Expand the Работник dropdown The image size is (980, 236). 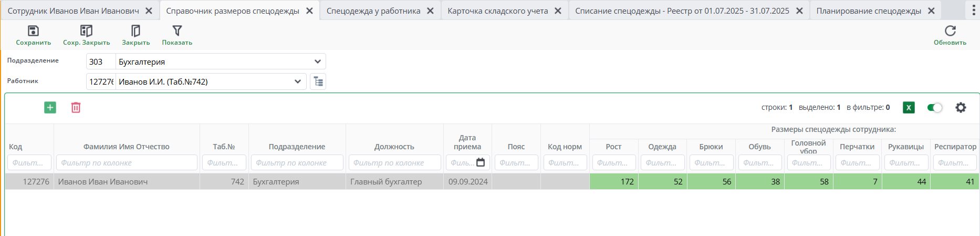[x=298, y=81]
